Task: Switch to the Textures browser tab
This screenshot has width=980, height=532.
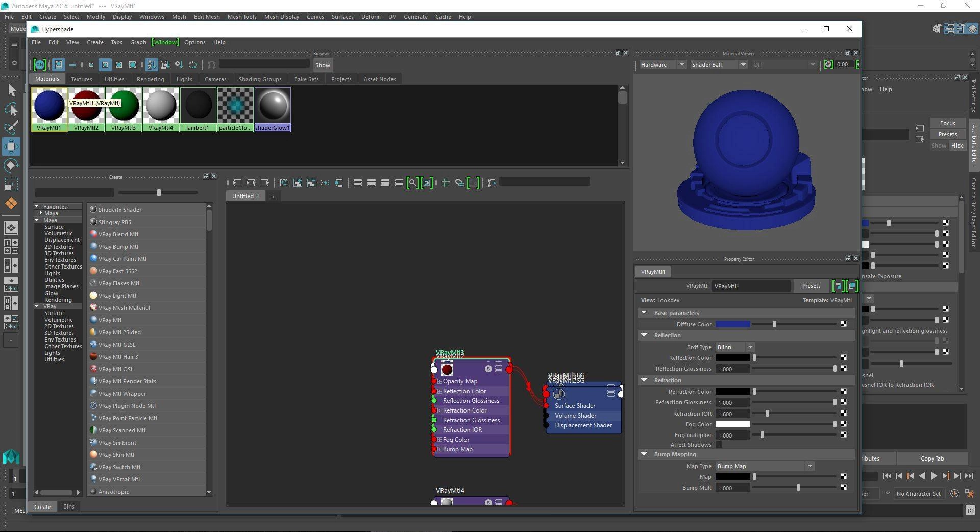Action: (82, 79)
